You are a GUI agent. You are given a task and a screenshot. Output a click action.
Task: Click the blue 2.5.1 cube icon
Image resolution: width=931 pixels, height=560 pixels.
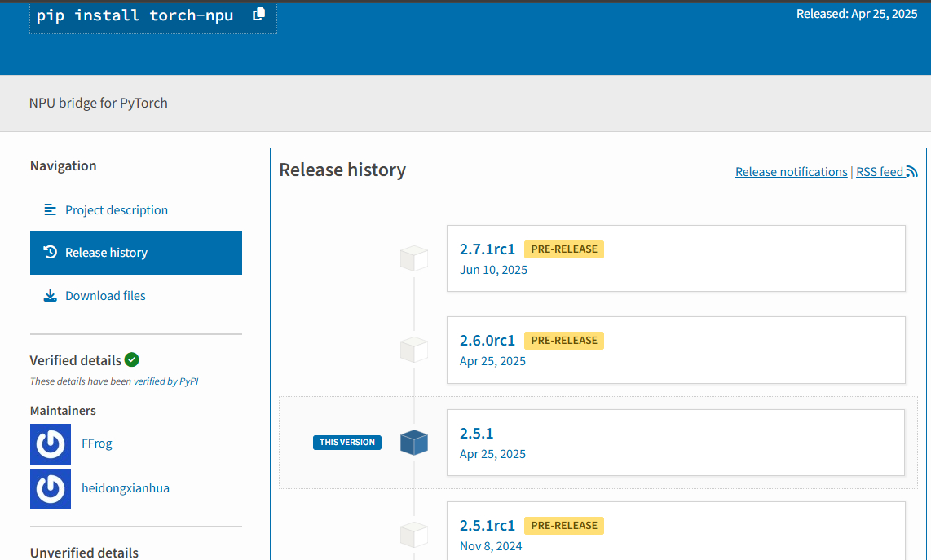pos(414,443)
